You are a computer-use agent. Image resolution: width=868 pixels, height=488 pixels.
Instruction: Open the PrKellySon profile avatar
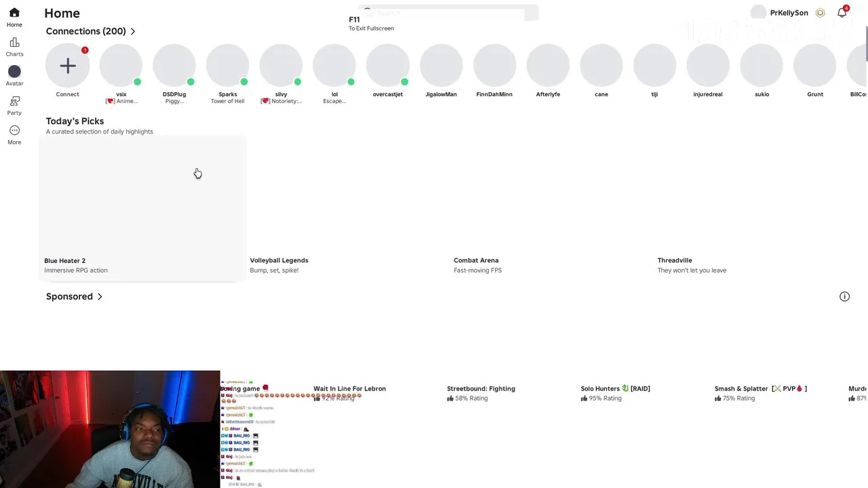pos(758,13)
